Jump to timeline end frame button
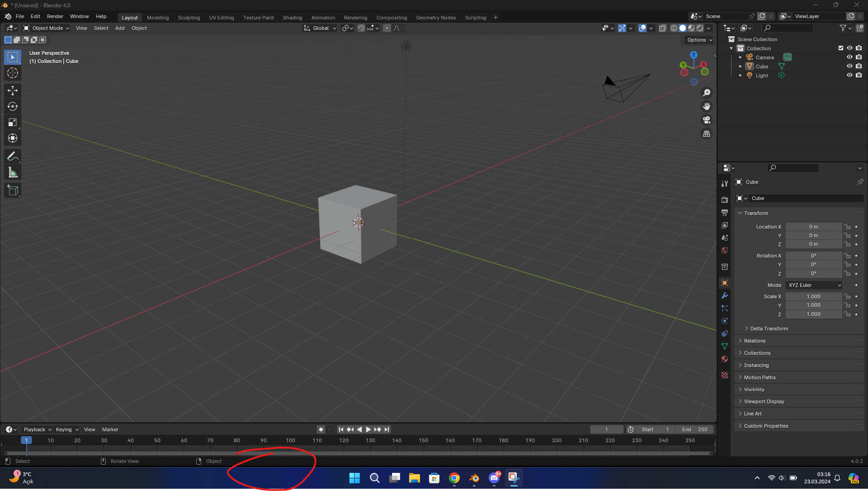Viewport: 868px width, 491px height. [x=387, y=429]
